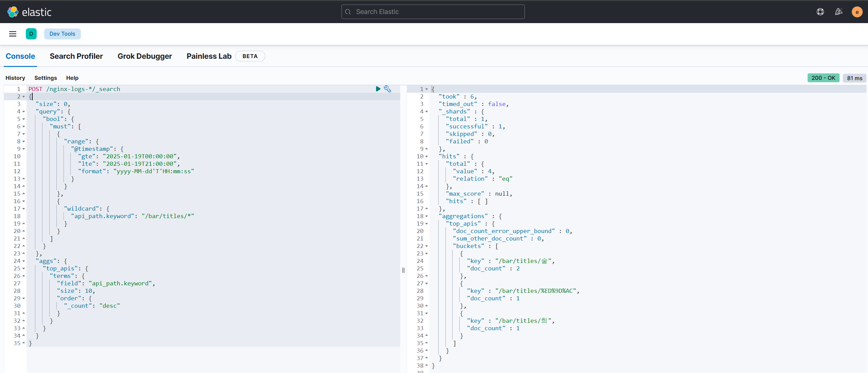This screenshot has width=868, height=373.
Task: Open the Grok Debugger tab
Action: tap(144, 56)
